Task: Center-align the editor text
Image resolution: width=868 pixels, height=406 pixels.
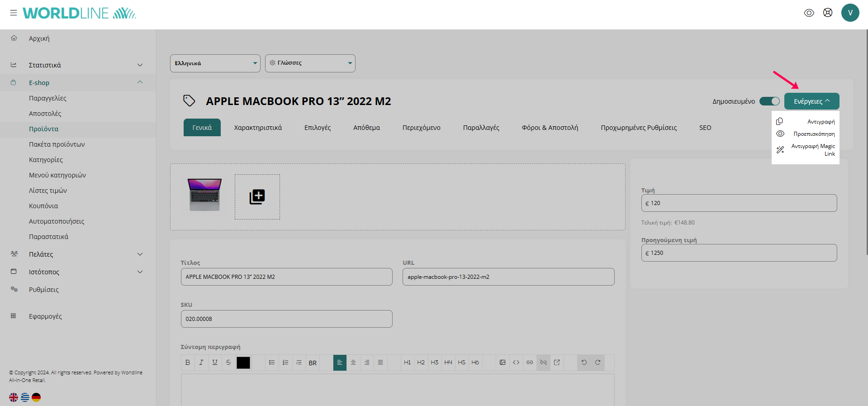Action: point(353,363)
